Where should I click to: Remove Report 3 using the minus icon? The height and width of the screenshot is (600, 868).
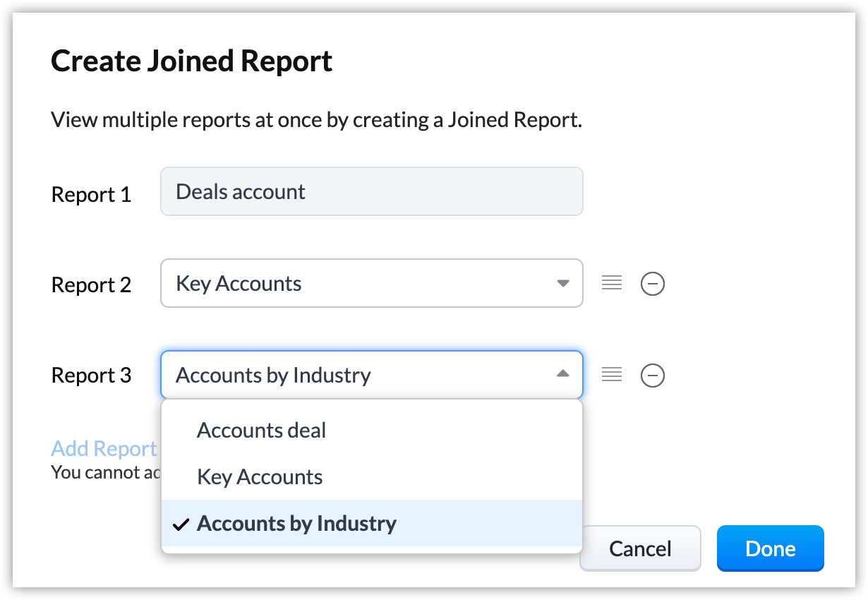pos(652,376)
